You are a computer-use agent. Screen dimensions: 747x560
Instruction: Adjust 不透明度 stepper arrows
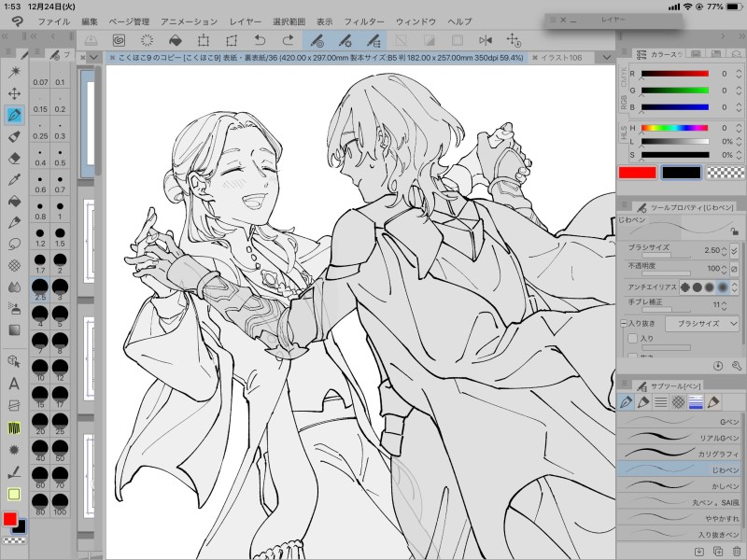coord(725,269)
